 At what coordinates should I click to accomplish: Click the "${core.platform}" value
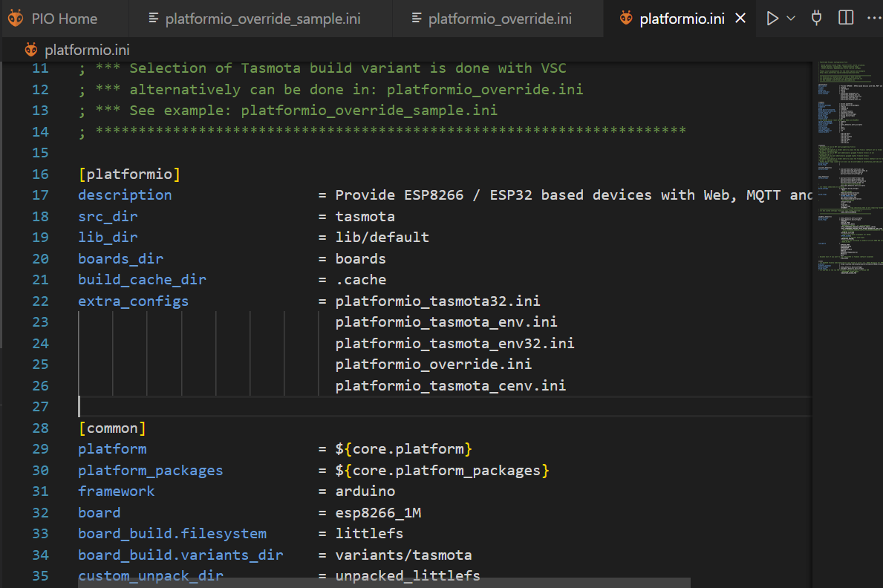(x=404, y=449)
